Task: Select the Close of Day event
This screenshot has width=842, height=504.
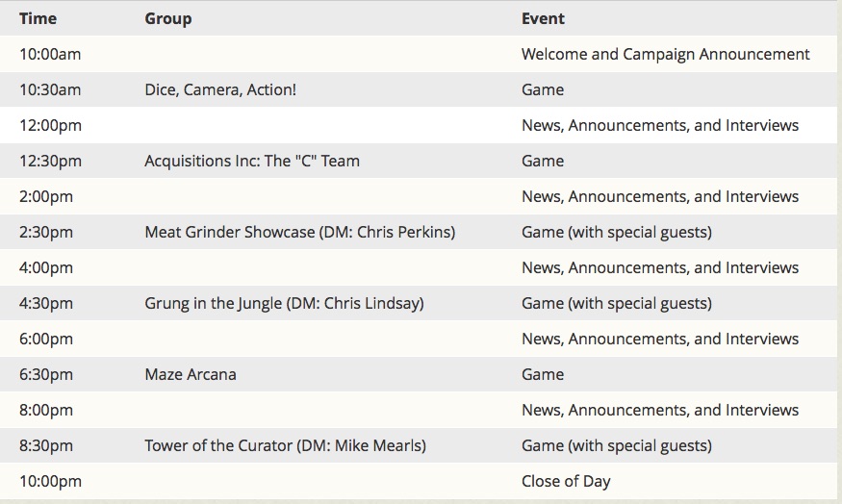Action: coord(566,482)
